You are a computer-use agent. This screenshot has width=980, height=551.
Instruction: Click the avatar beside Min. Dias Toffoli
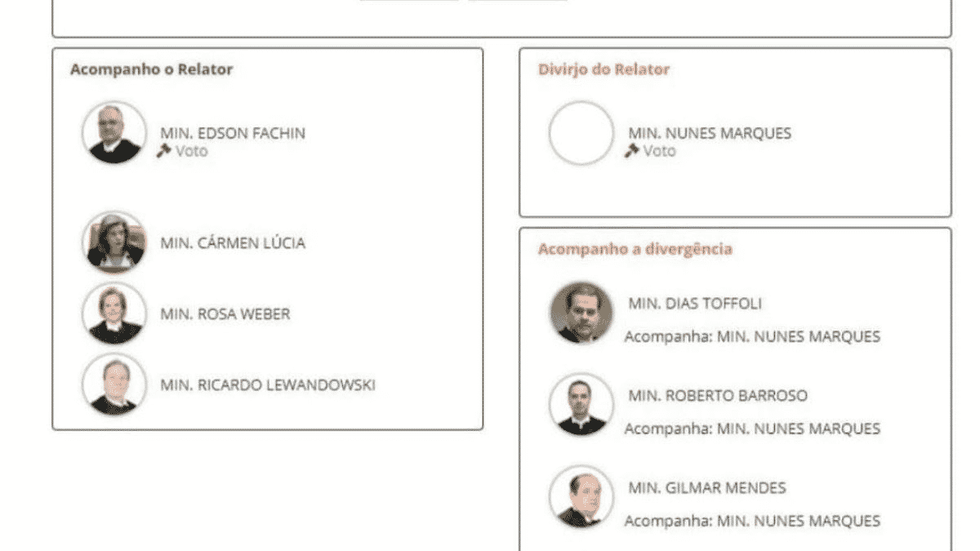581,313
